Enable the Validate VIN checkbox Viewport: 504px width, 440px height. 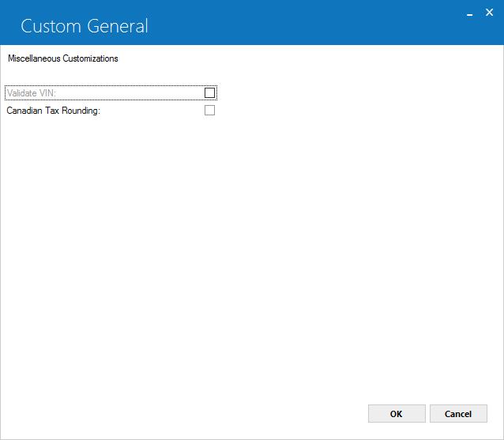pyautogui.click(x=209, y=93)
